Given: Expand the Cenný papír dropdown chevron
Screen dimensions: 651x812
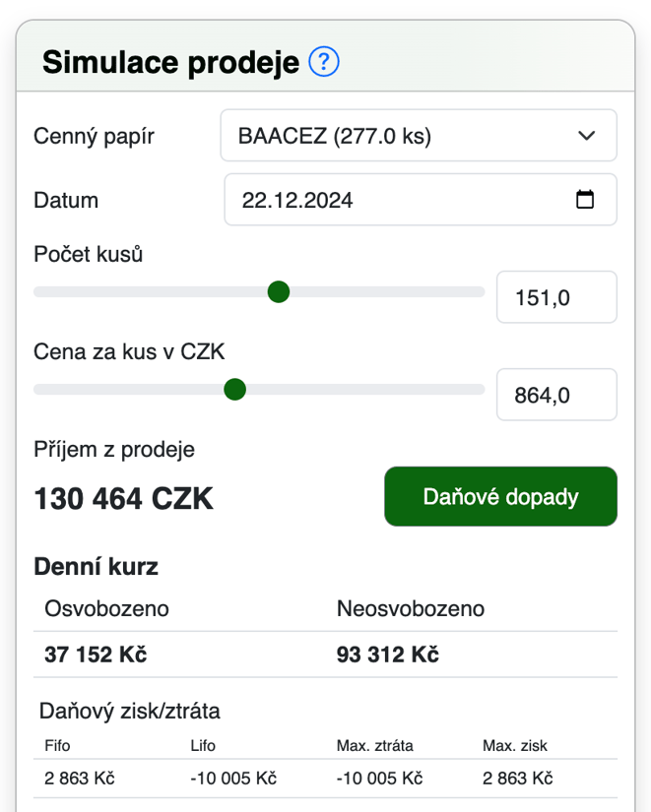Looking at the screenshot, I should [587, 136].
